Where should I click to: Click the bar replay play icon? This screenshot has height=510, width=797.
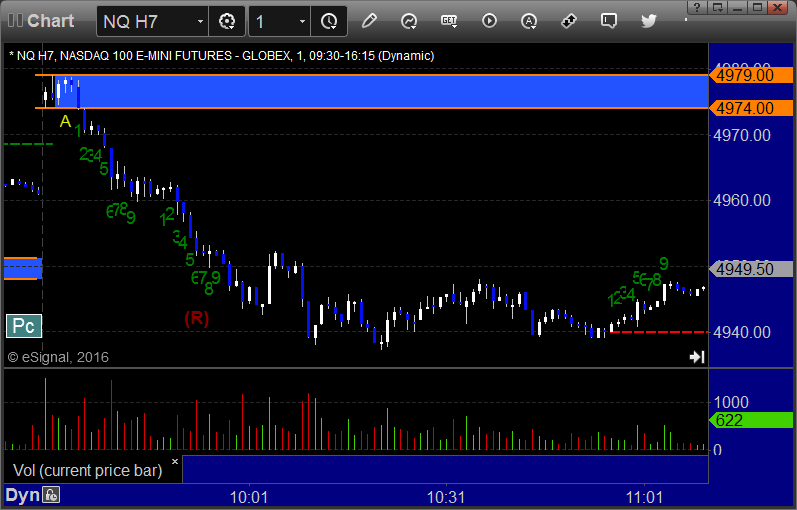[489, 21]
